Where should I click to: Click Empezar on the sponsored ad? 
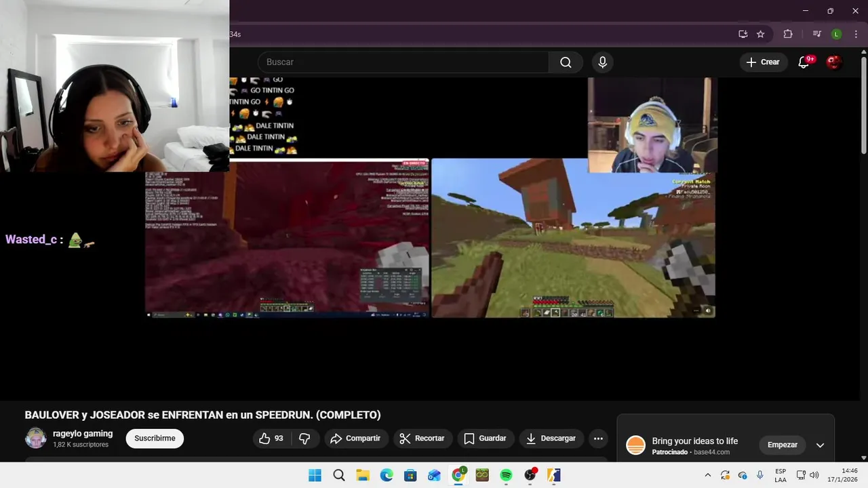pos(783,445)
